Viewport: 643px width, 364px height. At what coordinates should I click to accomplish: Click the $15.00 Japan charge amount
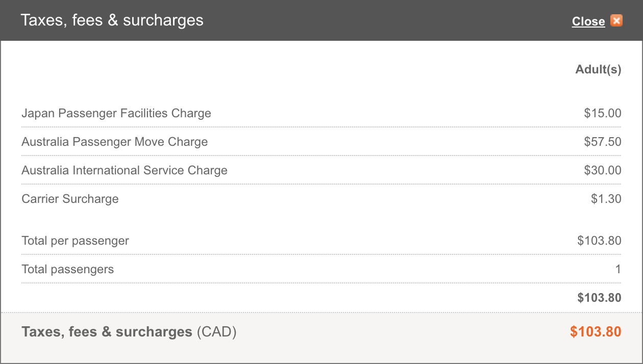tap(603, 113)
